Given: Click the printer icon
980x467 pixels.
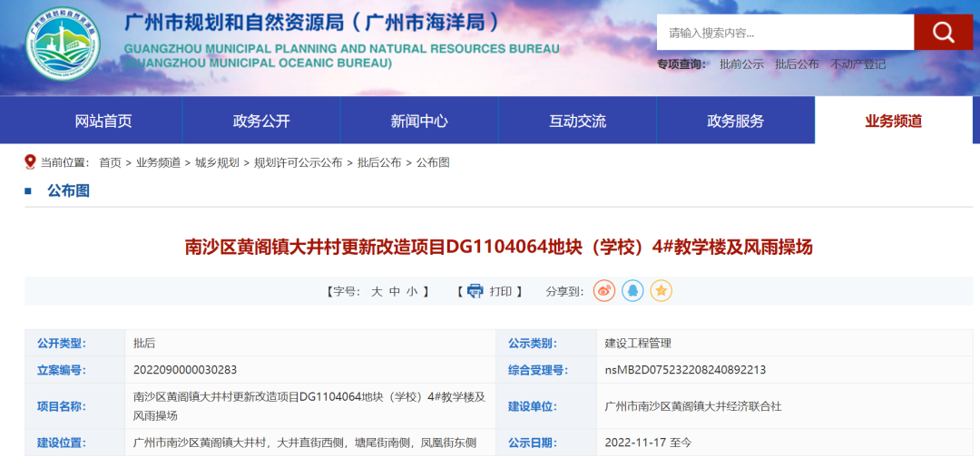Looking at the screenshot, I should 475,291.
